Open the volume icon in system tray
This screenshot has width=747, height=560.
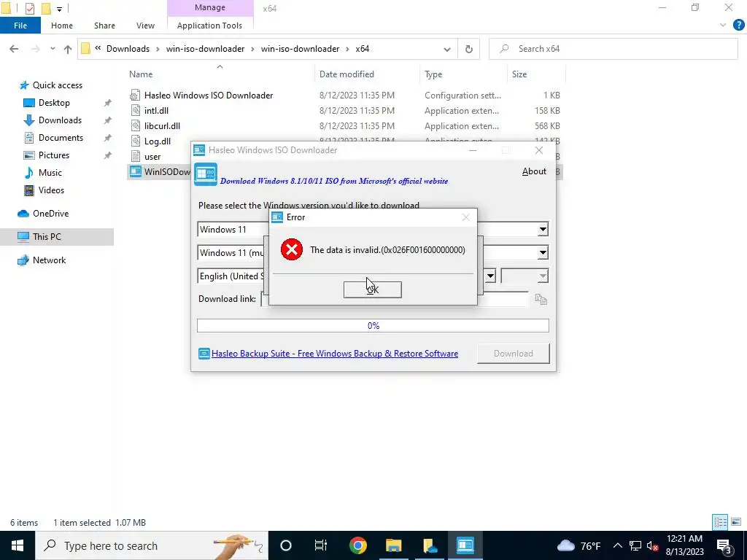pyautogui.click(x=653, y=545)
